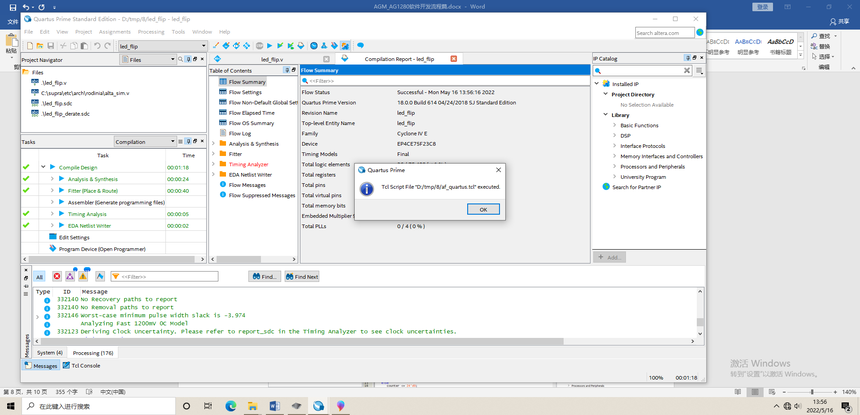
Task: Toggle the Critical Warning messages filter
Action: click(x=70, y=276)
